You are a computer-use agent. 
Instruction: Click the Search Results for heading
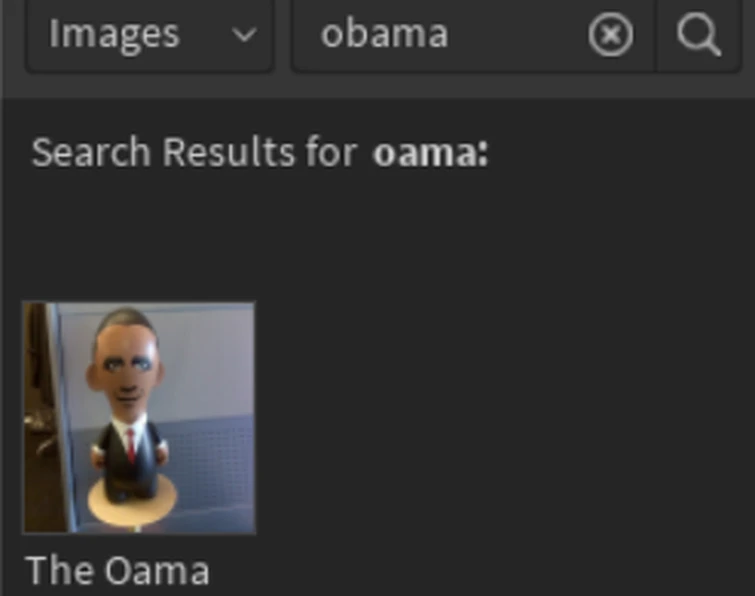coord(260,153)
